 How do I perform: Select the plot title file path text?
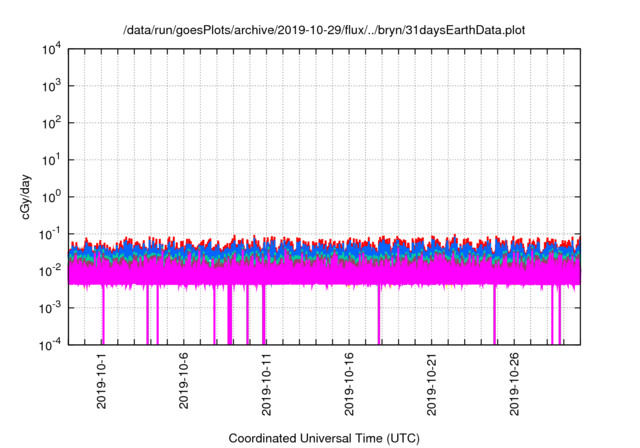click(x=324, y=30)
